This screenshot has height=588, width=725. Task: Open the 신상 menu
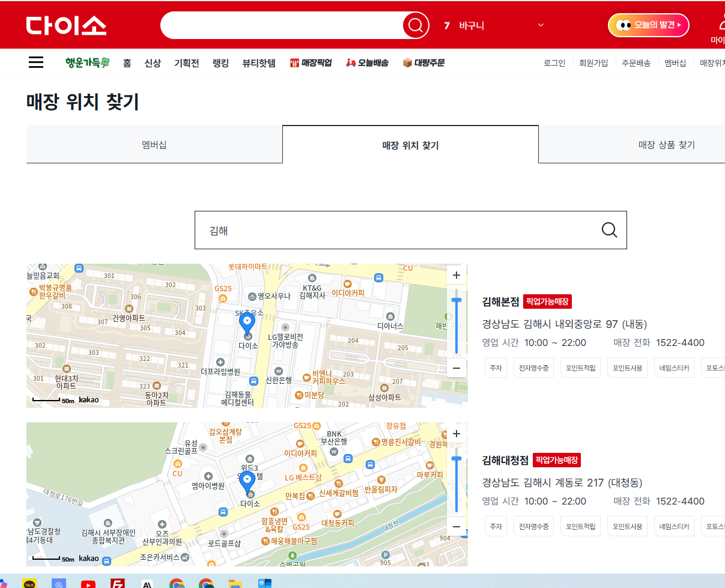(x=153, y=62)
